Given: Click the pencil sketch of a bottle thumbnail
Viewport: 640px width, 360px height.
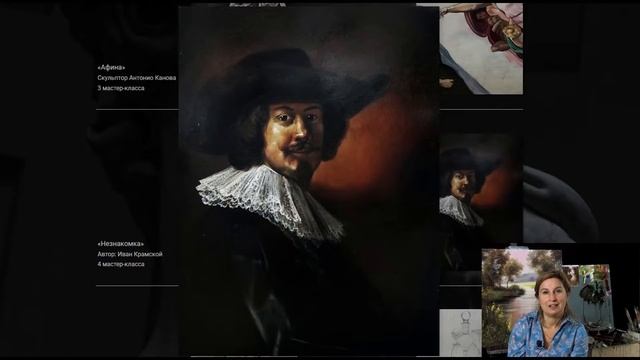Looking at the screenshot, I should coord(460,332).
